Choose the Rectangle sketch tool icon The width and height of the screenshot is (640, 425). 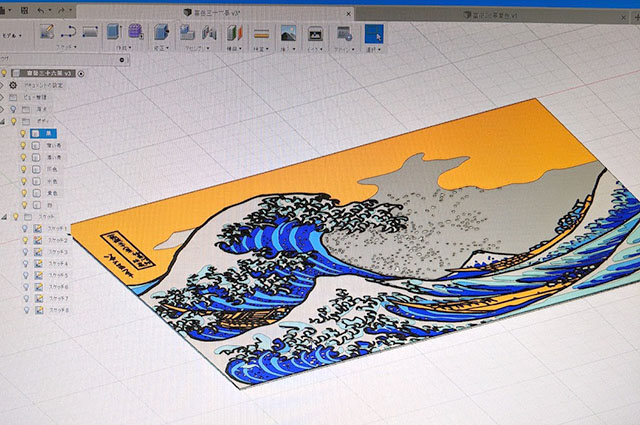point(90,32)
